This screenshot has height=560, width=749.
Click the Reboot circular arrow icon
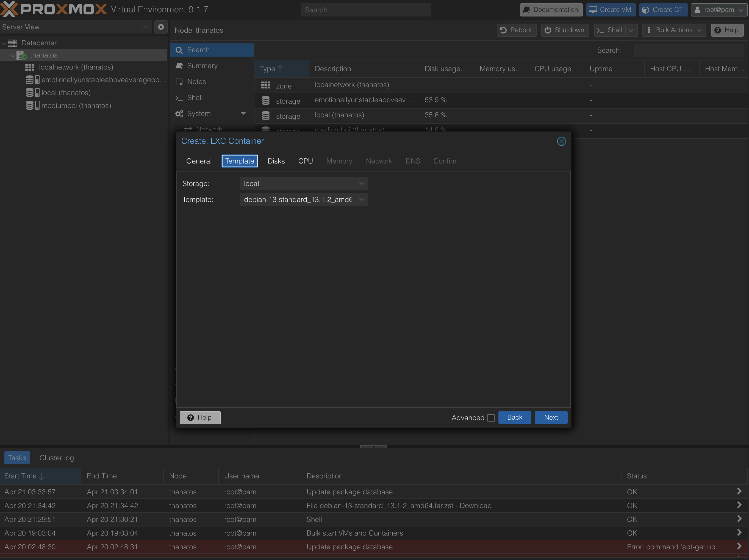pos(503,30)
